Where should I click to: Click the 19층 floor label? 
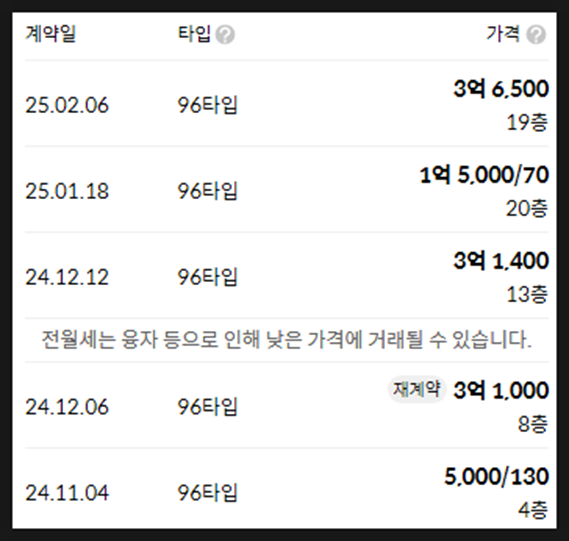click(x=527, y=122)
